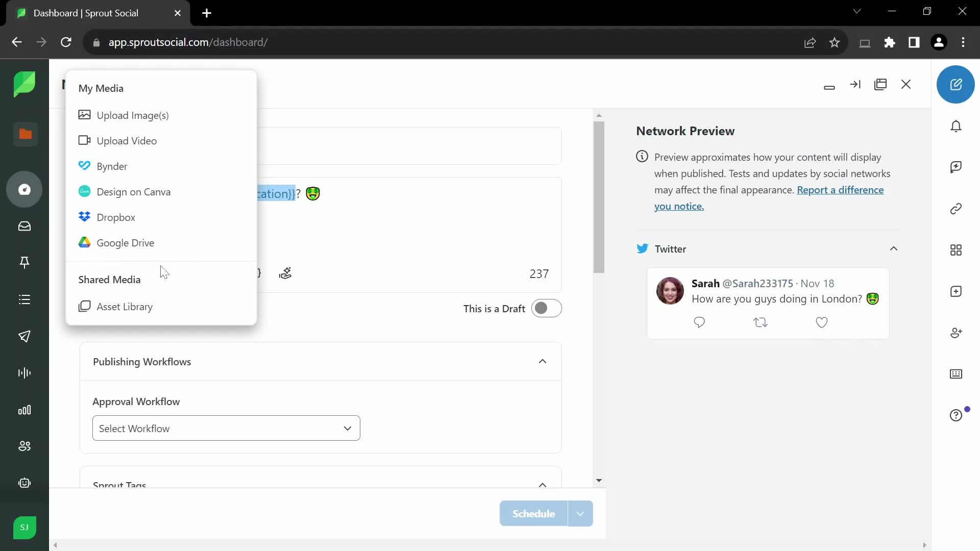Click Design on Canva option

pos(134,192)
